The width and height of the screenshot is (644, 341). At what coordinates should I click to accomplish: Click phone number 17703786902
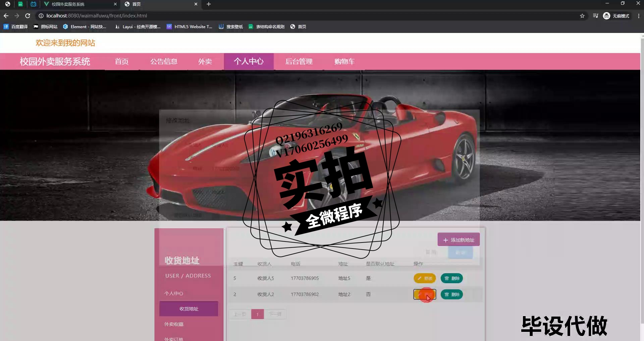[305, 294]
